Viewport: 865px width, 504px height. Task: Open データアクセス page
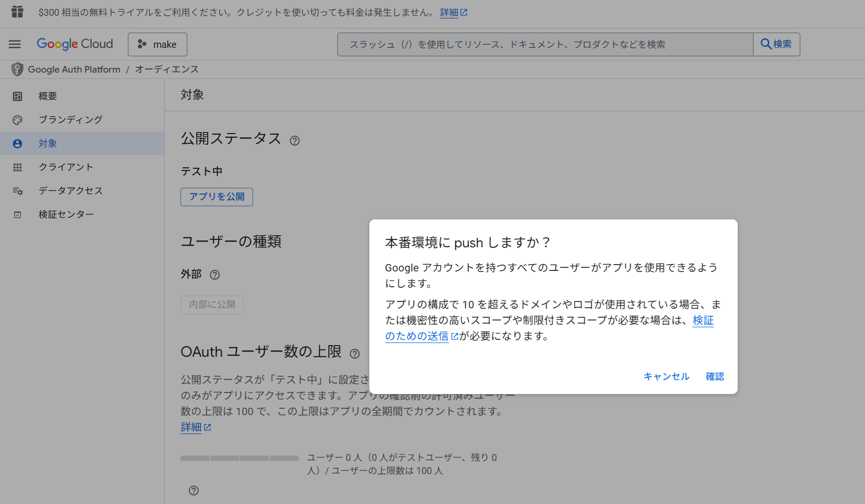82,191
